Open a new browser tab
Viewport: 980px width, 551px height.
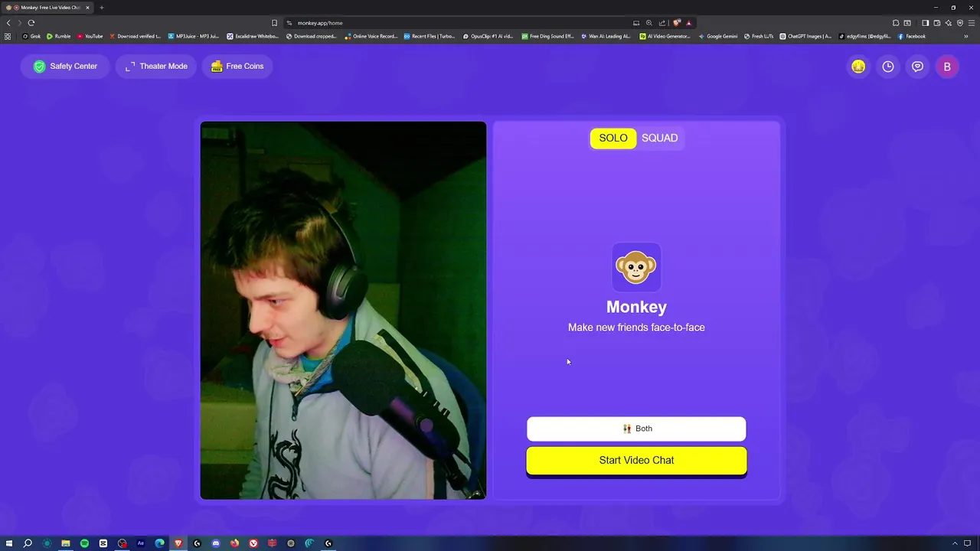coord(101,8)
